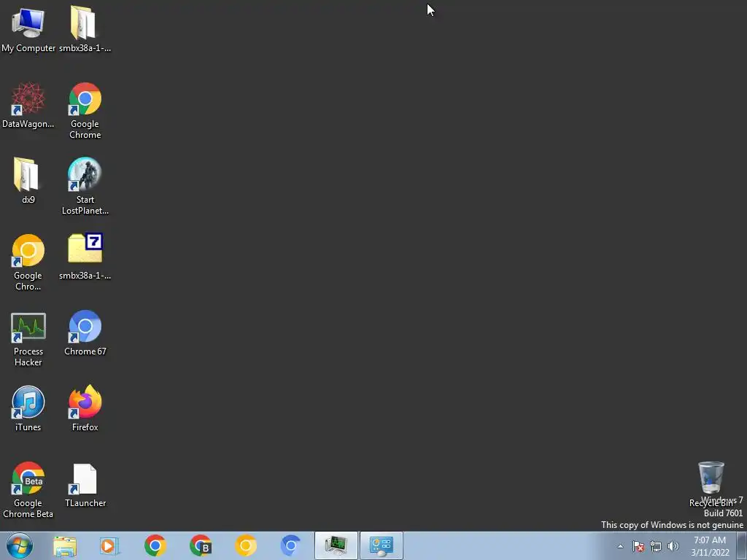Select the Recycle Bin icon
This screenshot has height=560, width=747.
(711, 483)
